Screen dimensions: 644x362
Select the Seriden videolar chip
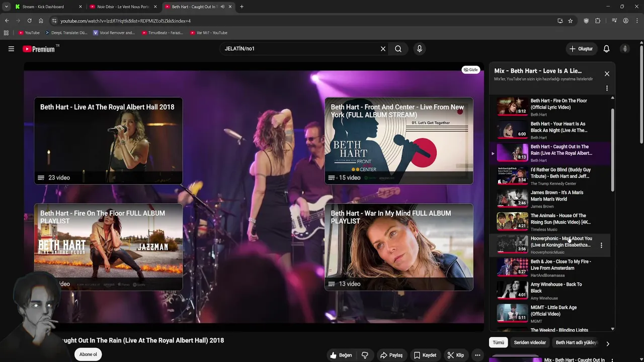pos(530,342)
